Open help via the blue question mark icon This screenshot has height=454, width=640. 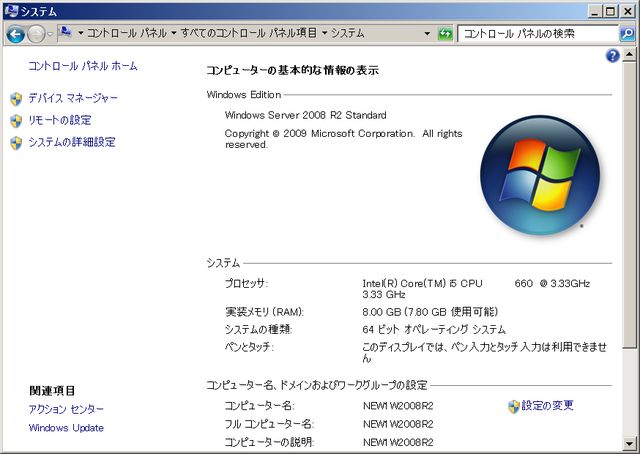click(613, 57)
